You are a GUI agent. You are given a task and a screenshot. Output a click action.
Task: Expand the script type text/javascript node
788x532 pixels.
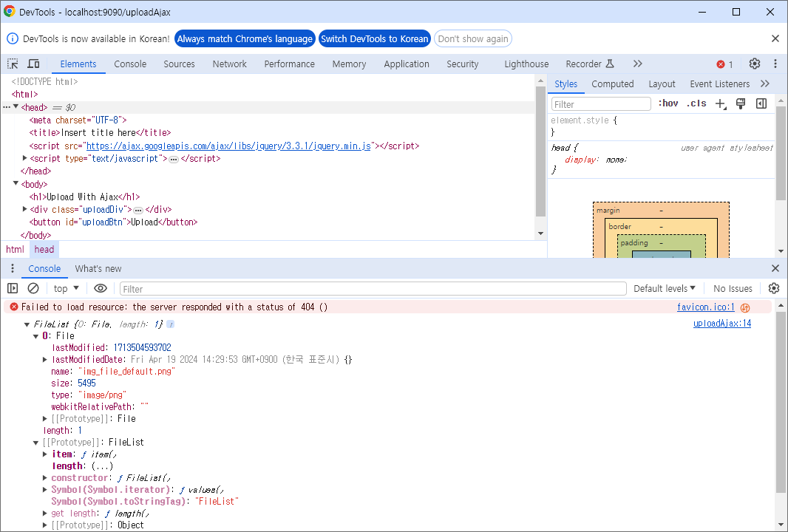pos(24,158)
